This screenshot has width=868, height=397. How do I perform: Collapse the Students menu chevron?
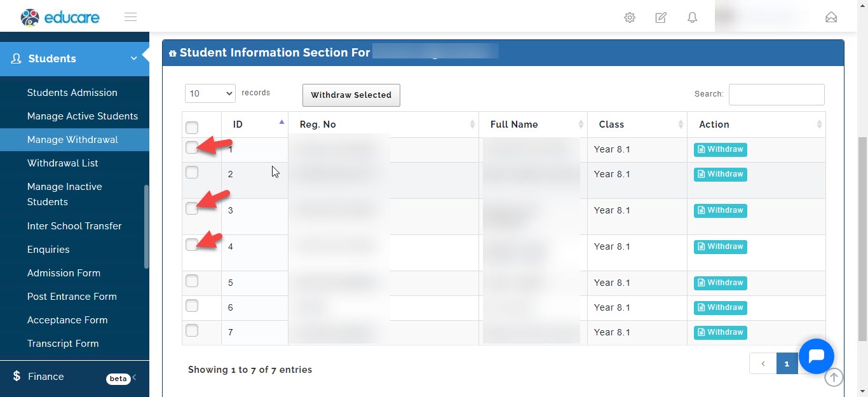coord(134,58)
